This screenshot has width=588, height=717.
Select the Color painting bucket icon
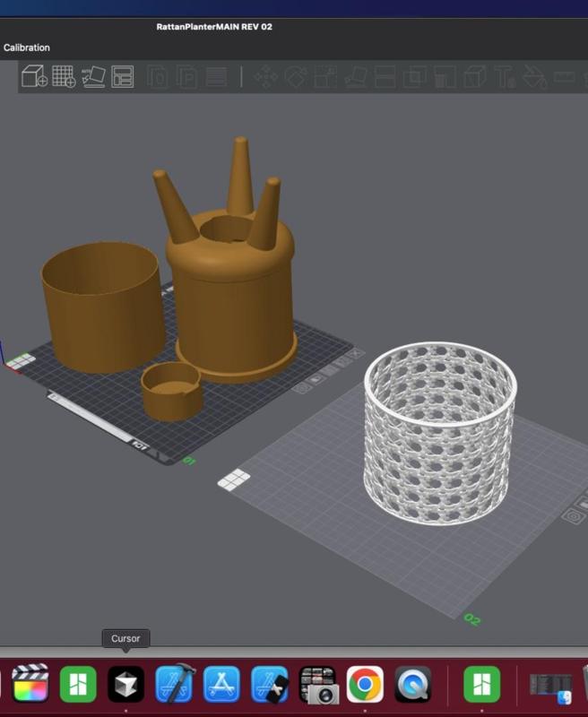(534, 76)
